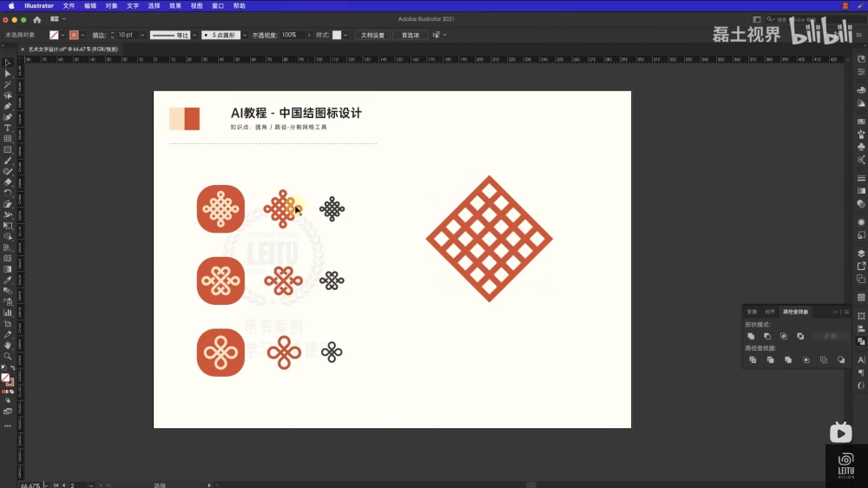Screen dimensions: 868x488
Task: Click the Outline pathfinder icon
Action: [x=824, y=360]
